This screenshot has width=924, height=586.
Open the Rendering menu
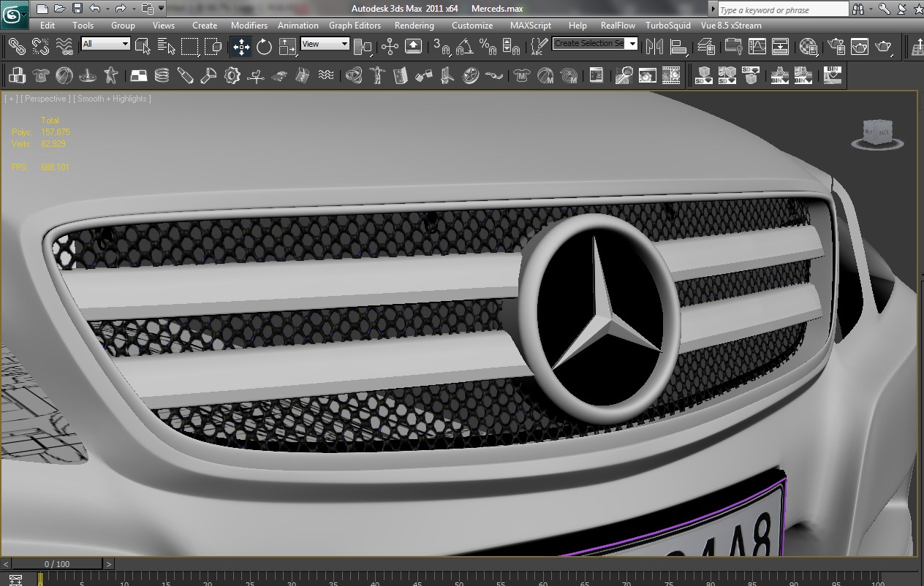414,26
